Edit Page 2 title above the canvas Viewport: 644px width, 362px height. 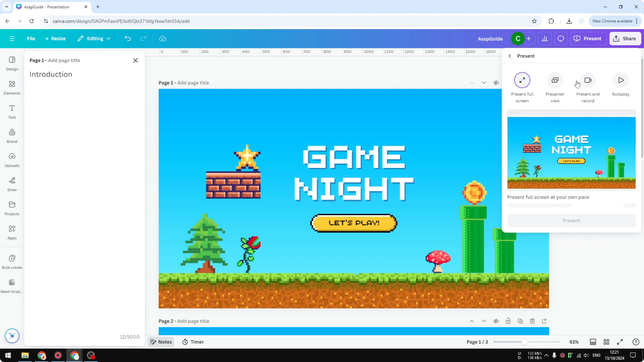[x=193, y=321]
